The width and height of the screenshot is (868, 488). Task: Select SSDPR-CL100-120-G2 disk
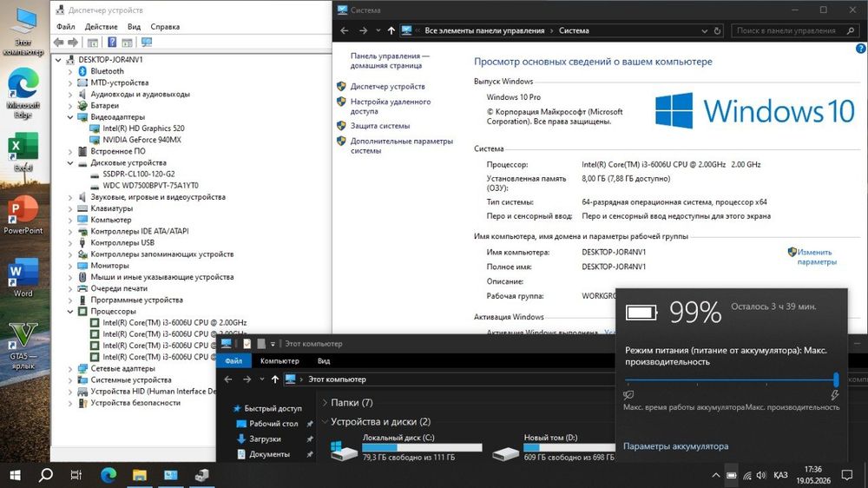138,174
